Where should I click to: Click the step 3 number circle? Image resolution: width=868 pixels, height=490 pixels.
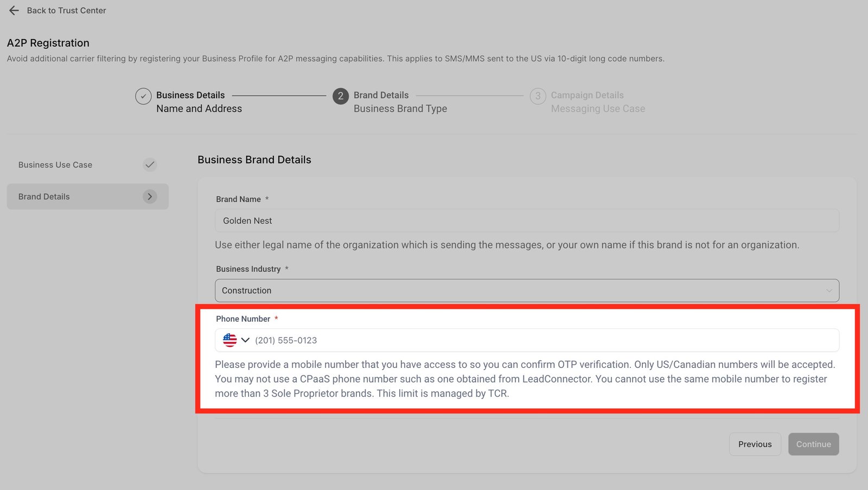tap(538, 96)
